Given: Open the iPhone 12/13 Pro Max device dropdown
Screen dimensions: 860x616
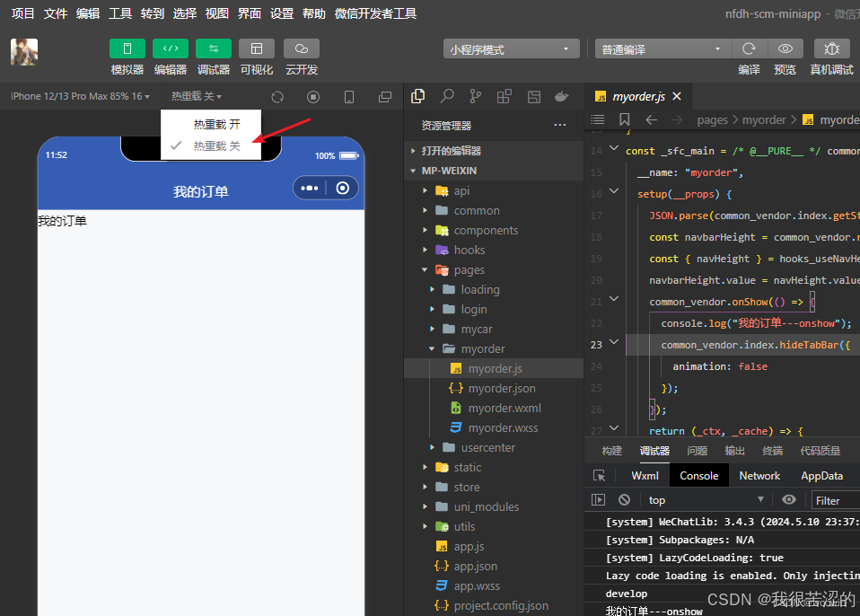Looking at the screenshot, I should pyautogui.click(x=80, y=97).
